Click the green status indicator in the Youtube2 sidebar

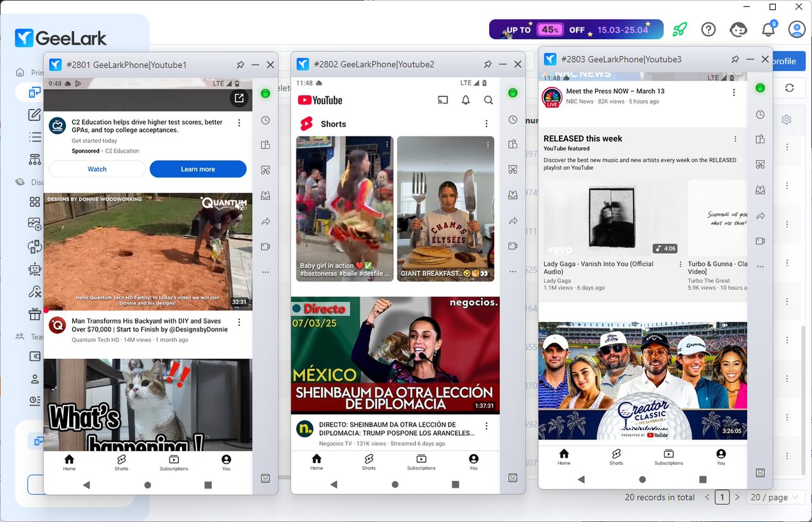(513, 93)
